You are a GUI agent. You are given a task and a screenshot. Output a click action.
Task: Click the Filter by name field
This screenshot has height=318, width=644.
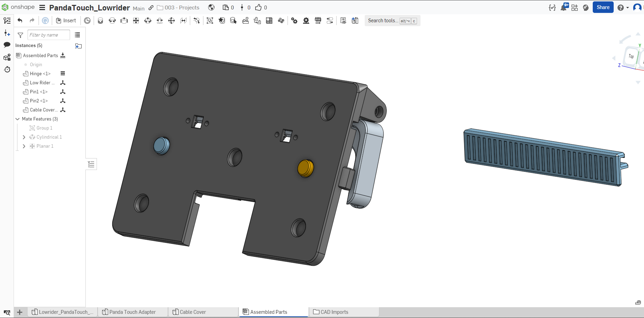point(48,35)
